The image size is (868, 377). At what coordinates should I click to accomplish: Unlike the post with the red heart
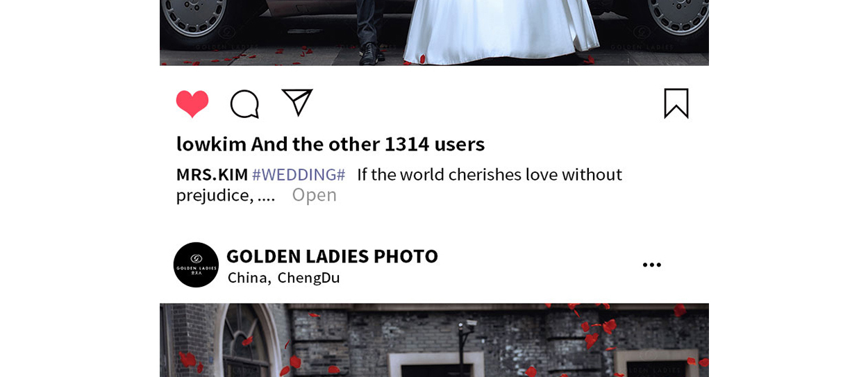coord(192,104)
